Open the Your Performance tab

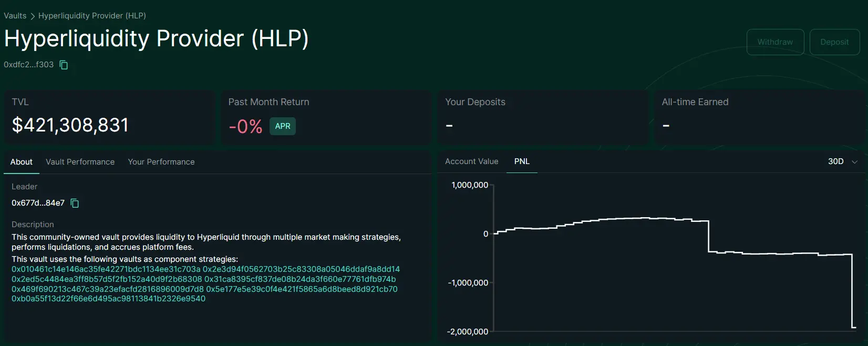(x=161, y=162)
